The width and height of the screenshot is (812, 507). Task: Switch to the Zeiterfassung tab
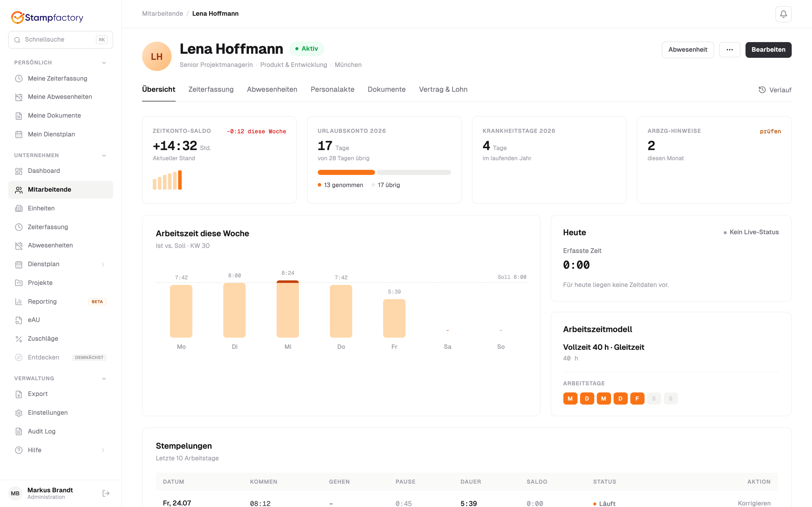coord(211,89)
